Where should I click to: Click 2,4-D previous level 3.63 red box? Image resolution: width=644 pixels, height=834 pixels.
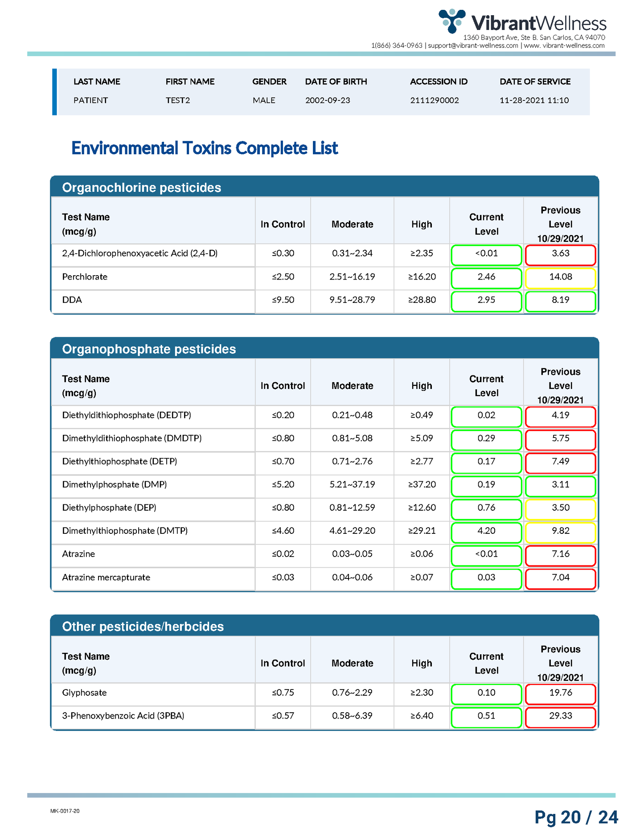pos(561,255)
